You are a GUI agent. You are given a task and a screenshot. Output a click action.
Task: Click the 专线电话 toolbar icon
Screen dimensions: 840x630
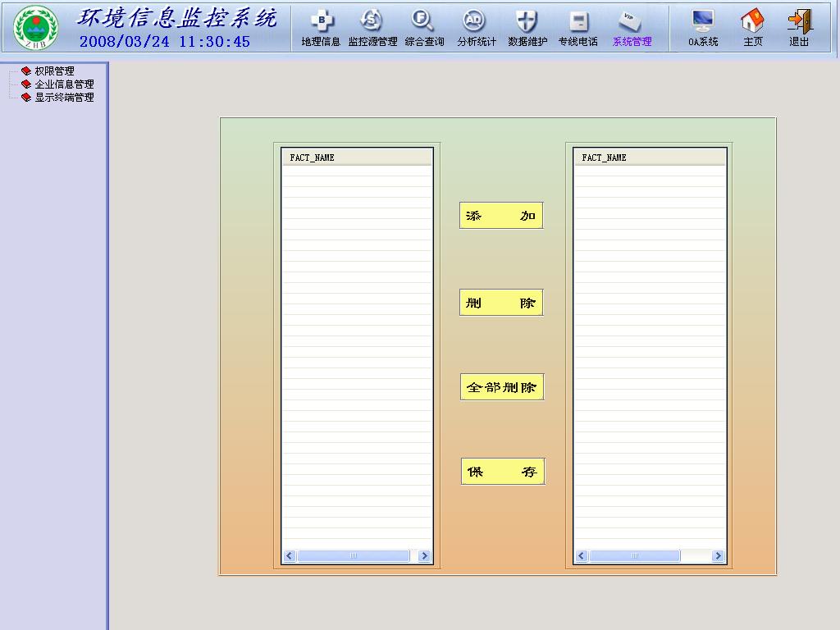(x=578, y=22)
